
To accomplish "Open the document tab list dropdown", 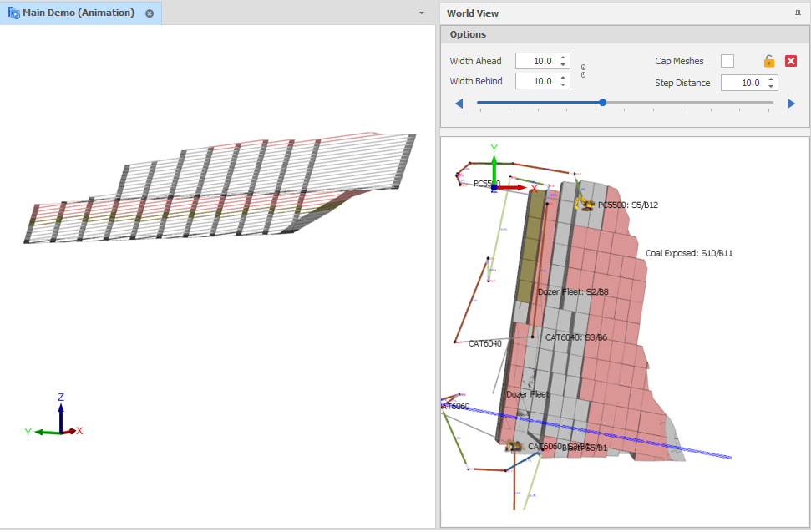I will point(422,13).
